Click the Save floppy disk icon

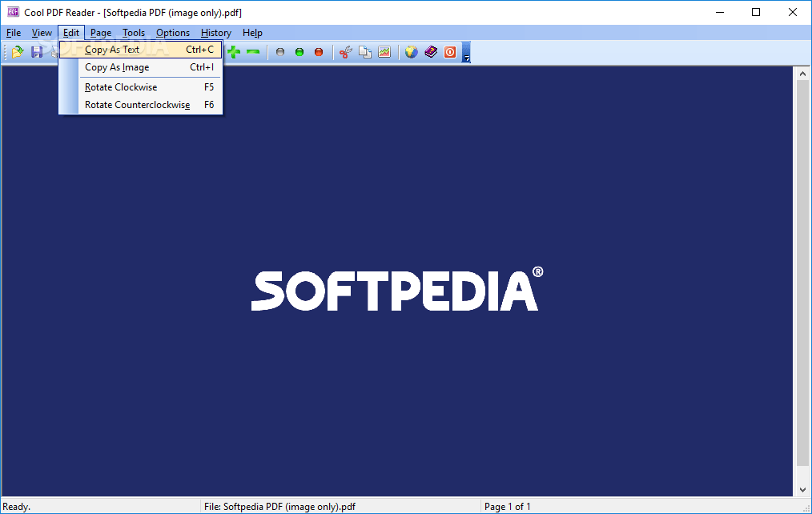[37, 52]
